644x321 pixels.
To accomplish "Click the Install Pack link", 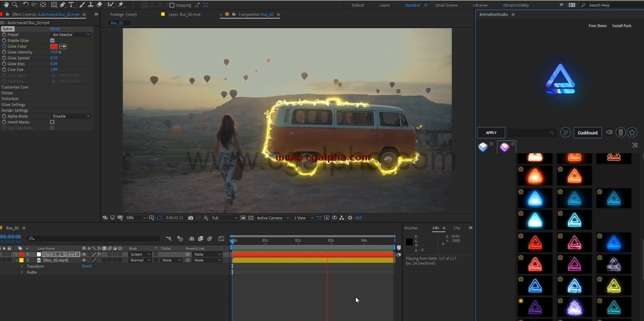I will (621, 26).
